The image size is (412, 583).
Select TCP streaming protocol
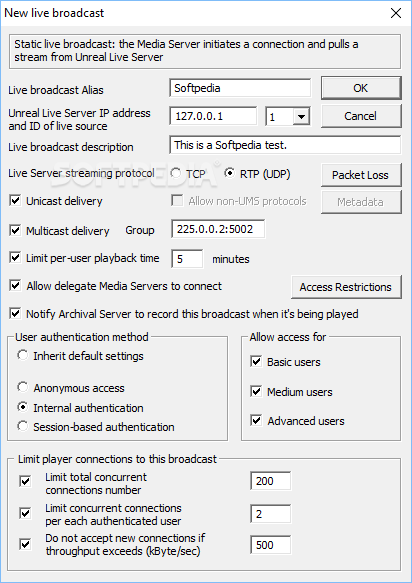tap(188, 174)
